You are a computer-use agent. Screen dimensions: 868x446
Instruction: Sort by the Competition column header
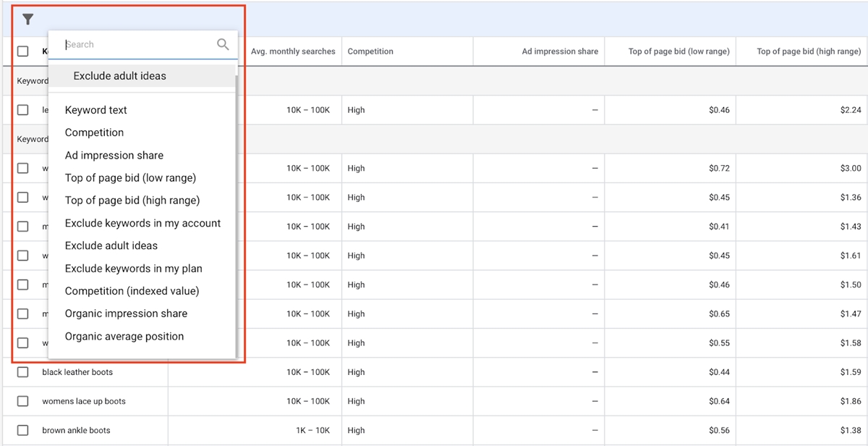coord(370,51)
